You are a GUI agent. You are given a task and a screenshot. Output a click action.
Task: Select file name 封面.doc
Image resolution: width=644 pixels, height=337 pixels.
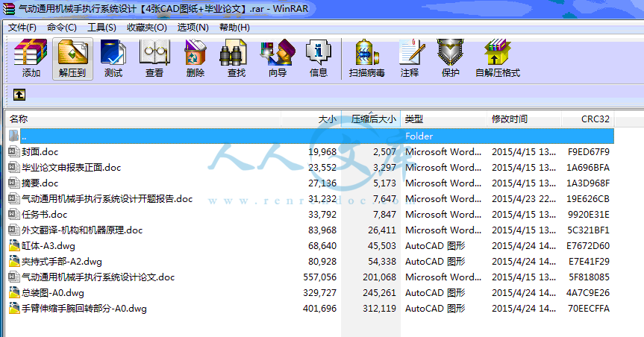(40, 152)
